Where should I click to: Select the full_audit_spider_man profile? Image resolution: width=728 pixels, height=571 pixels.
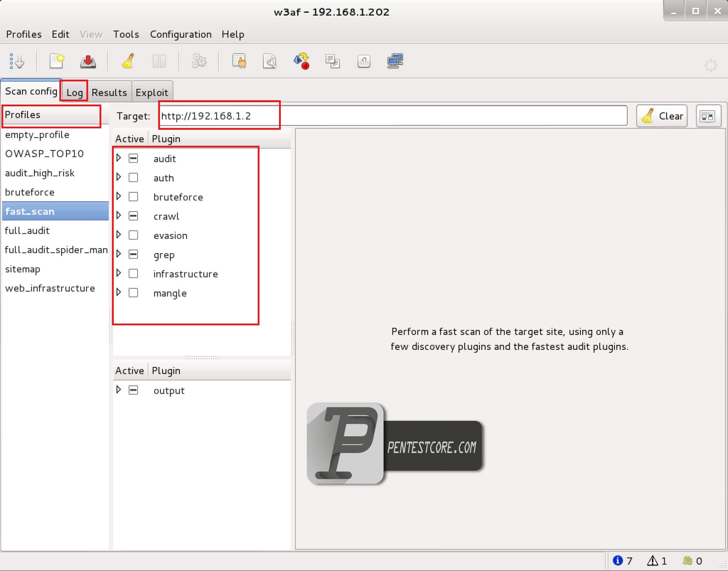tap(55, 250)
